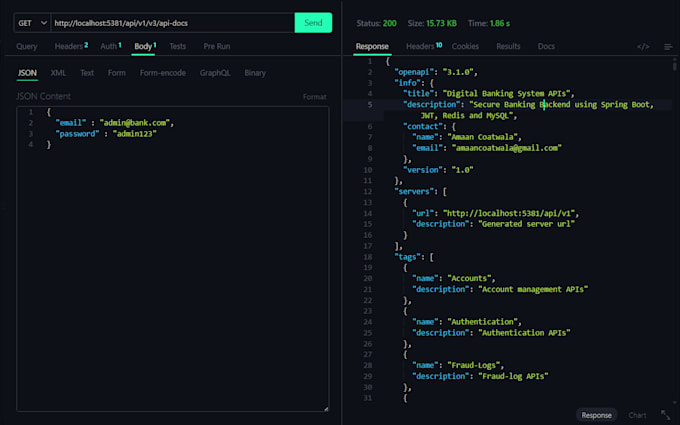Click the "servers" key in response
The width and height of the screenshot is (680, 425).
click(415, 191)
